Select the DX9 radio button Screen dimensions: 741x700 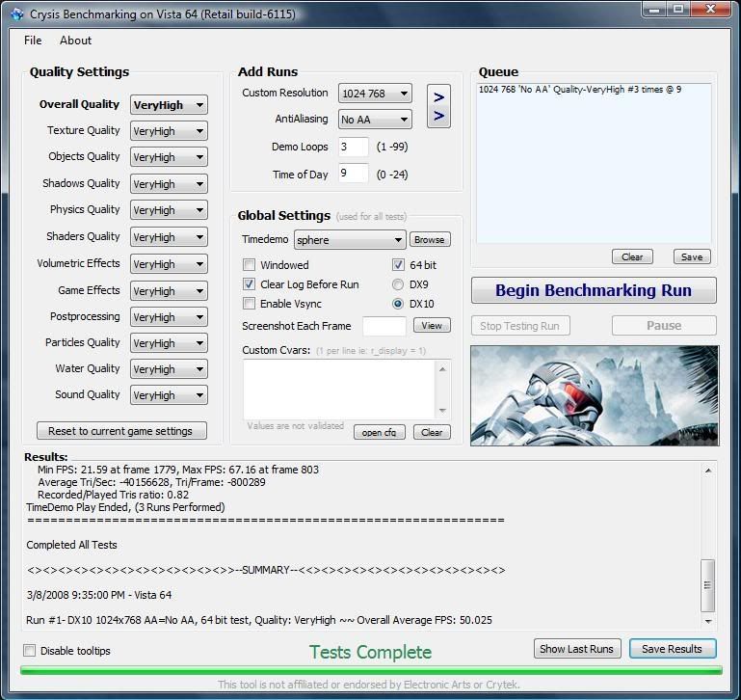click(x=398, y=284)
